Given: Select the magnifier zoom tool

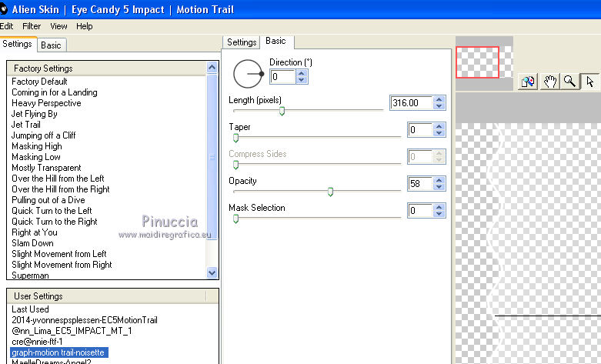Looking at the screenshot, I should (569, 82).
